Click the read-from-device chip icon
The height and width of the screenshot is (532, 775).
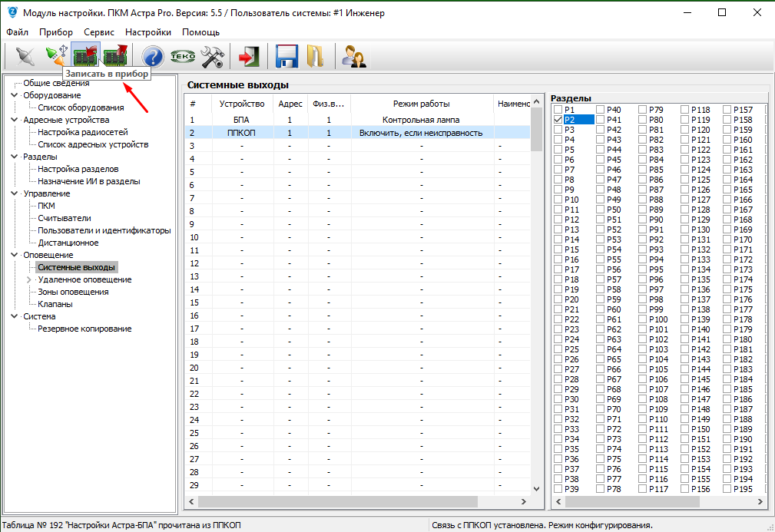pyautogui.click(x=115, y=57)
